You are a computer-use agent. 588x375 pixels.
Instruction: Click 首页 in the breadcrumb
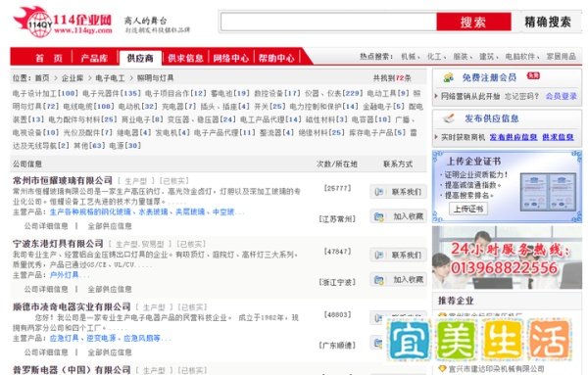[x=42, y=78]
